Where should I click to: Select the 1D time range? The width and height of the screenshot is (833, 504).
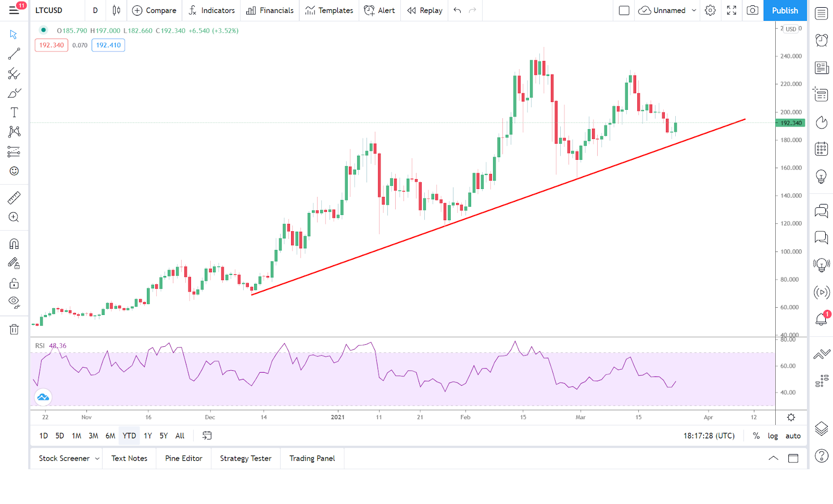click(44, 436)
